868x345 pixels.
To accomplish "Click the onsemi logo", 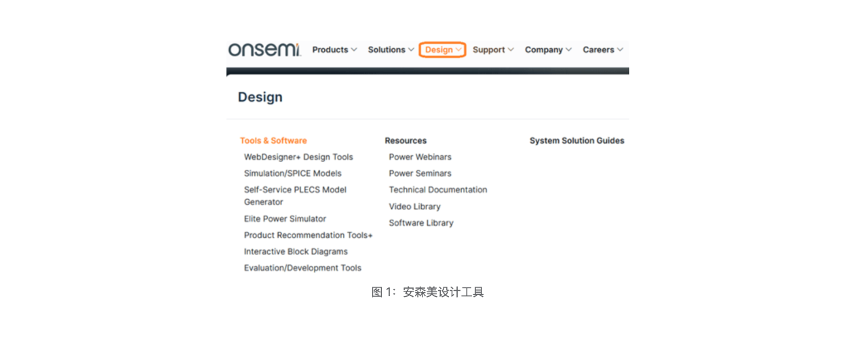I will pos(264,49).
